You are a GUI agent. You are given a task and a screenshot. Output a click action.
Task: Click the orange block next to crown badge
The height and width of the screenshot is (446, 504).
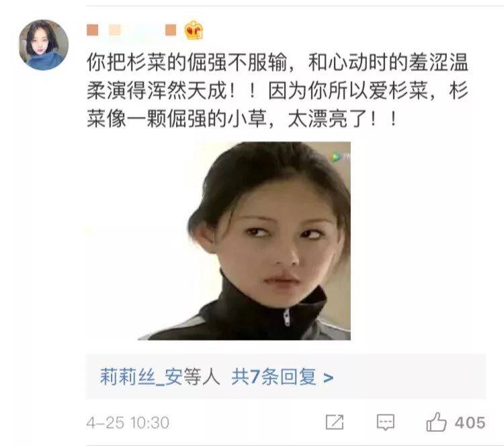[x=171, y=30]
